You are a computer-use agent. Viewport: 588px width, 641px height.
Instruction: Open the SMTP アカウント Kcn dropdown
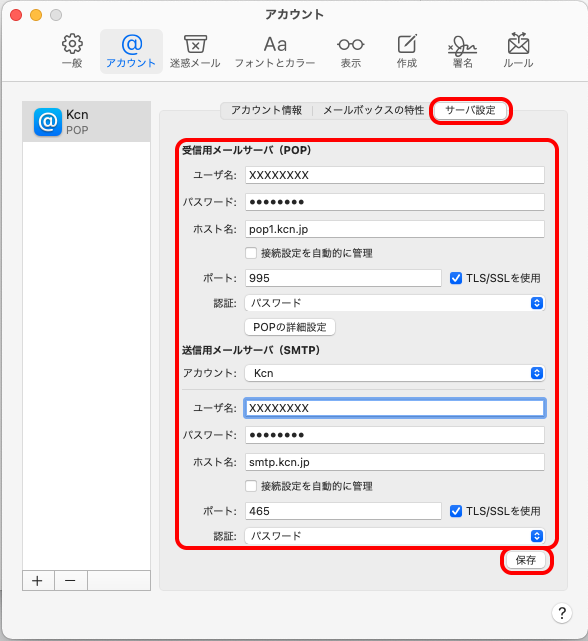click(395, 373)
